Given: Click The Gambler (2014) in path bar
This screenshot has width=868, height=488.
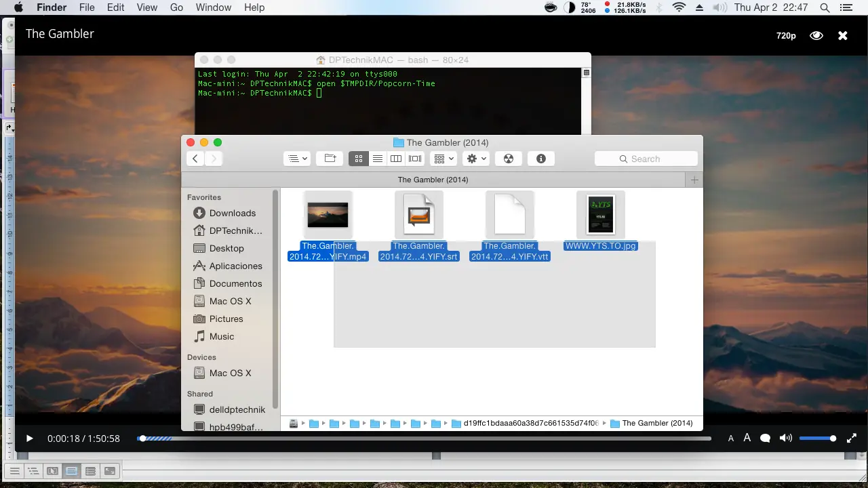Looking at the screenshot, I should pyautogui.click(x=652, y=423).
